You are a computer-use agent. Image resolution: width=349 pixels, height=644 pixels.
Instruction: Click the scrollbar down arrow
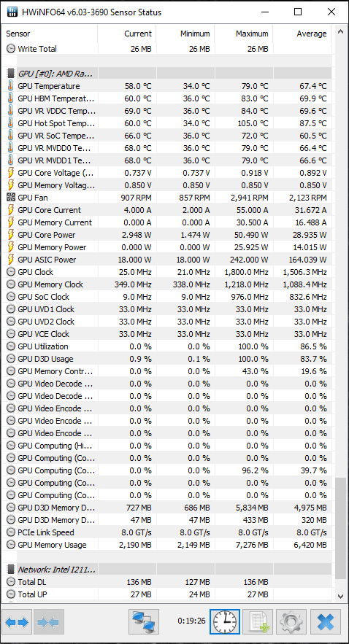click(x=340, y=596)
